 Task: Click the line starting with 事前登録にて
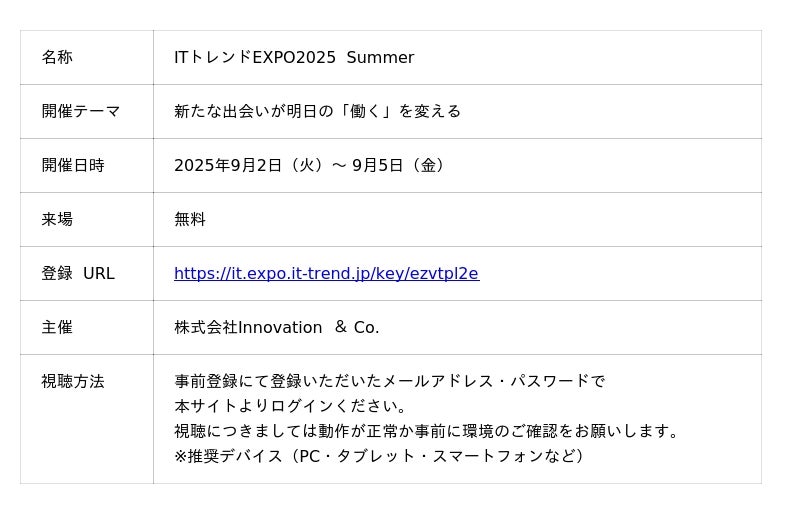pos(390,382)
